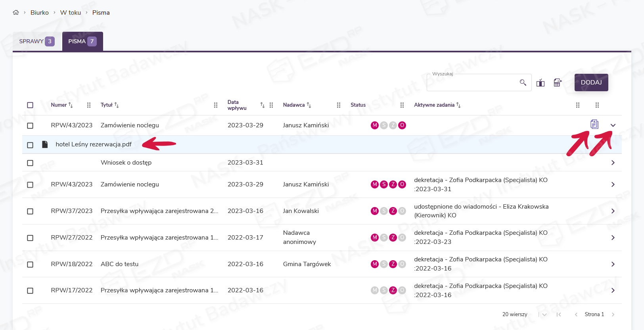The width and height of the screenshot is (644, 330).
Task: Check the hotel Leśny rezerwacja.pdf checkbox
Action: (30, 145)
